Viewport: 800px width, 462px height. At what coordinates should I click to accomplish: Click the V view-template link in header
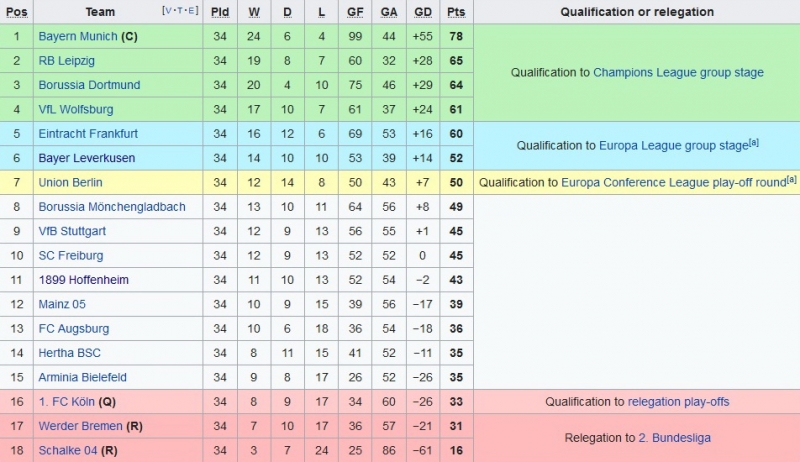168,11
